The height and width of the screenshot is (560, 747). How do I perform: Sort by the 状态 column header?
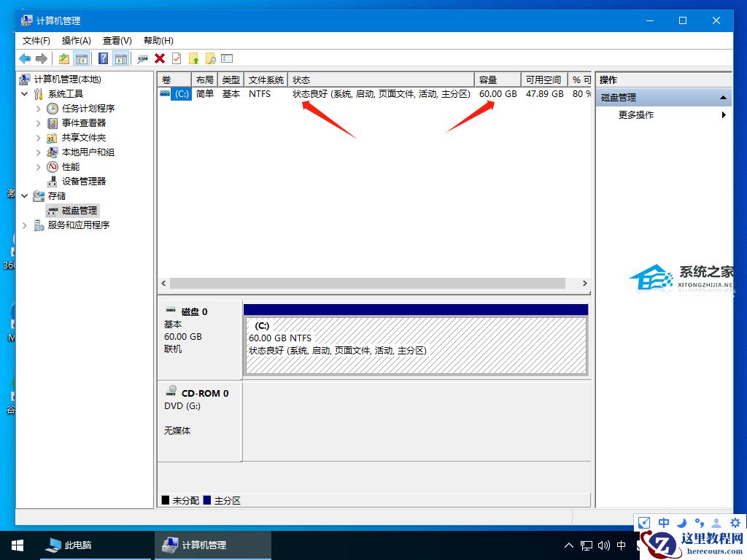pos(381,79)
